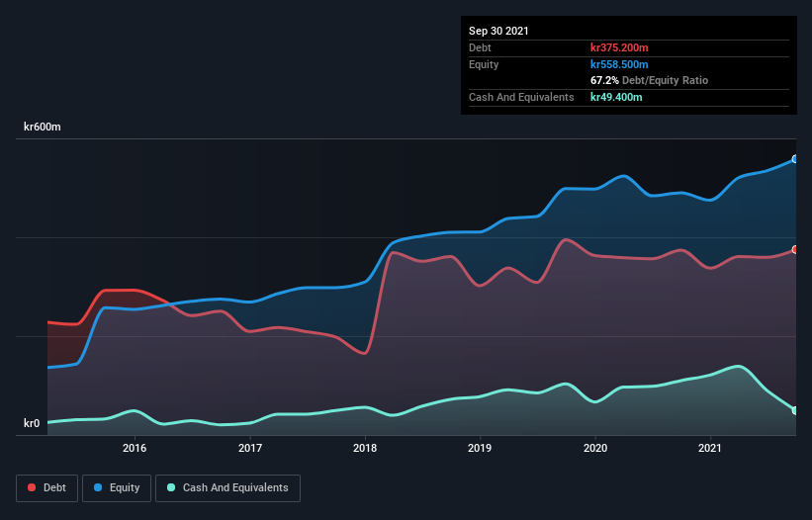This screenshot has height=520, width=812.
Task: Click the Equity row label in tooltip
Action: point(484,64)
